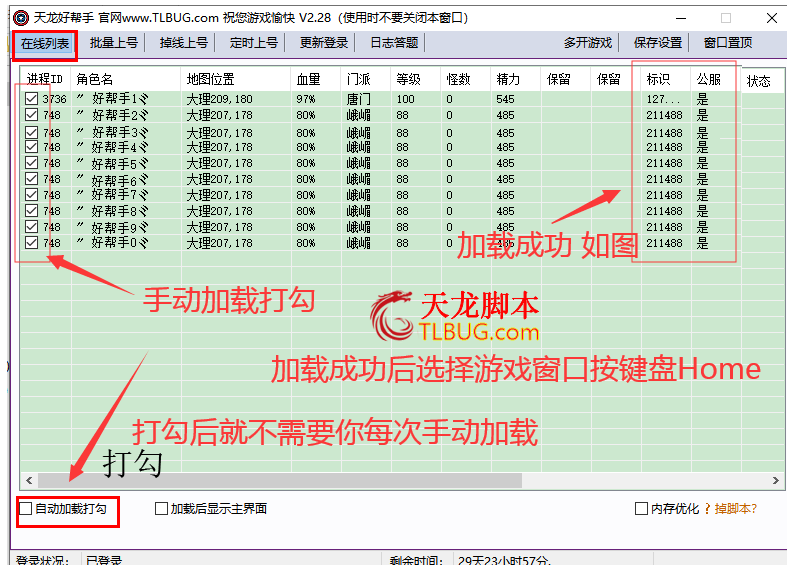This screenshot has width=804, height=571.
Task: Click the app logo icon in title bar
Action: point(21,18)
